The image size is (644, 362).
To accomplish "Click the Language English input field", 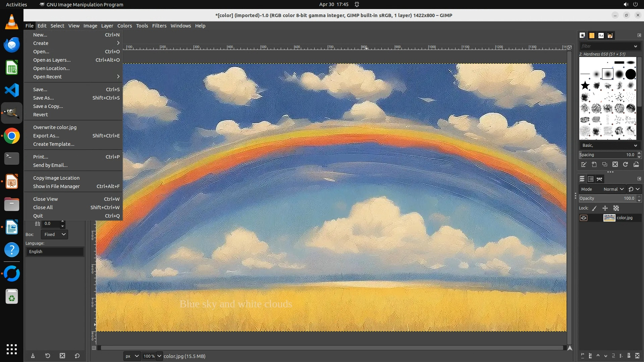I will pos(55,252).
